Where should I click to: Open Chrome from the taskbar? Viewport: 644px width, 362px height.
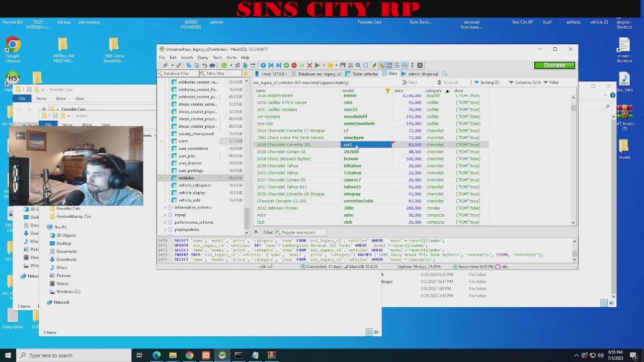tap(189, 355)
